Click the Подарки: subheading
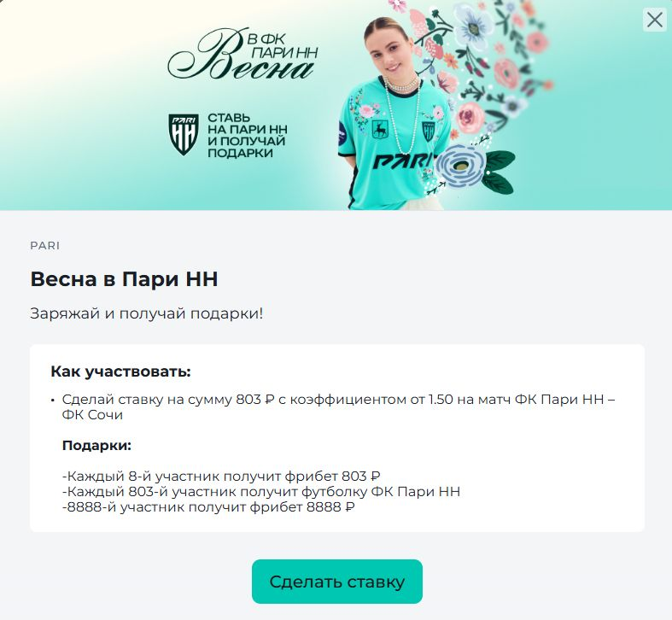672x620 pixels. tap(96, 446)
